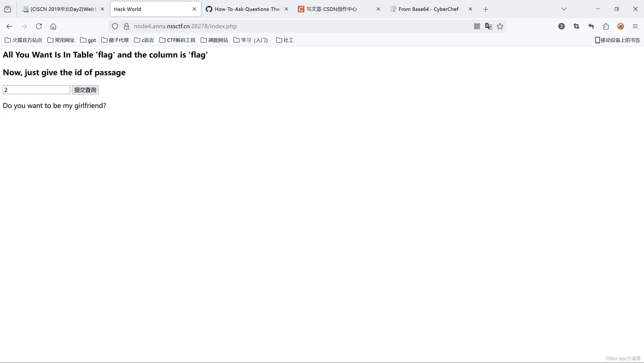Click the bookmark/star this page icon
The height and width of the screenshot is (363, 644).
[500, 26]
